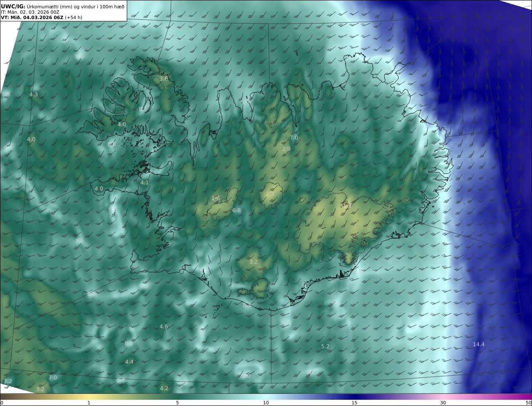
Task: Click the colorbar tick label 15
Action: (x=355, y=403)
